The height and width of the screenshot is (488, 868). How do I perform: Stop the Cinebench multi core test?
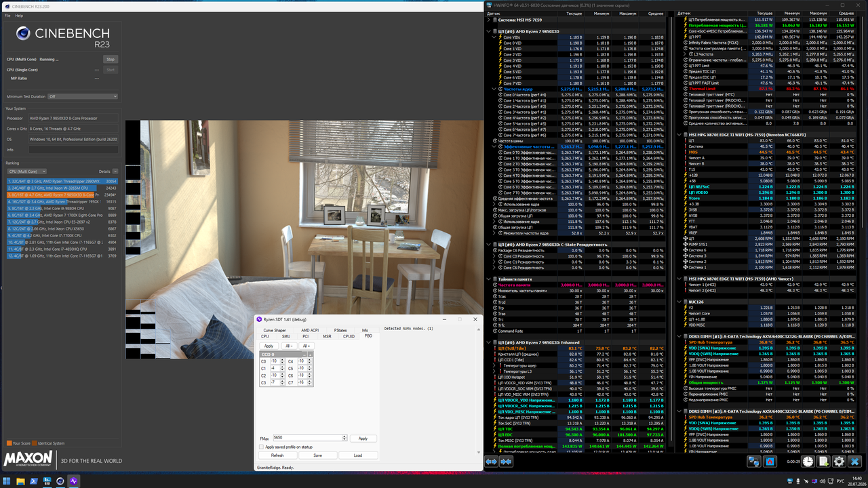111,59
